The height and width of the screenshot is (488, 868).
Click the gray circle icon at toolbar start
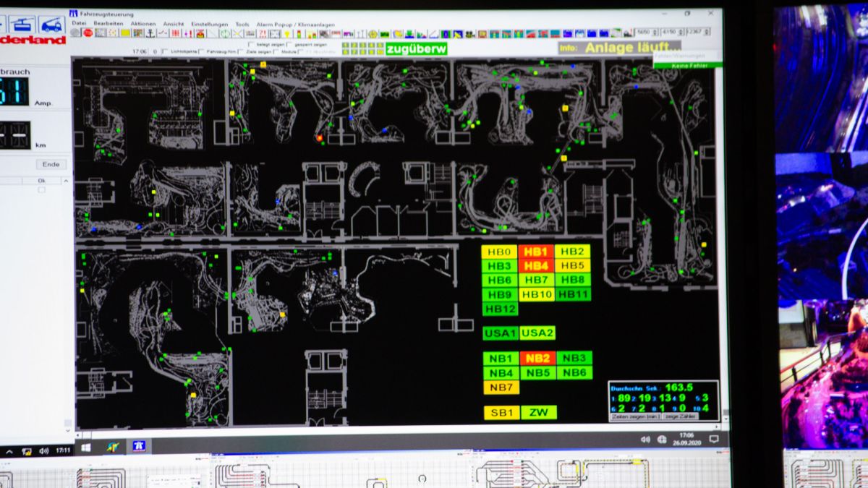(x=75, y=33)
